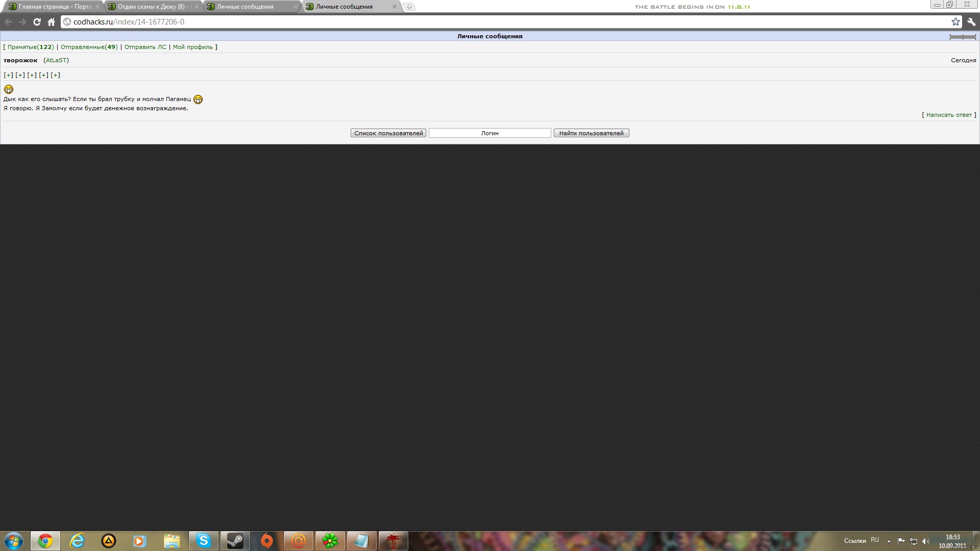The image size is (980, 551).
Task: Launch Internet Explorer from the taskbar
Action: coord(77,541)
